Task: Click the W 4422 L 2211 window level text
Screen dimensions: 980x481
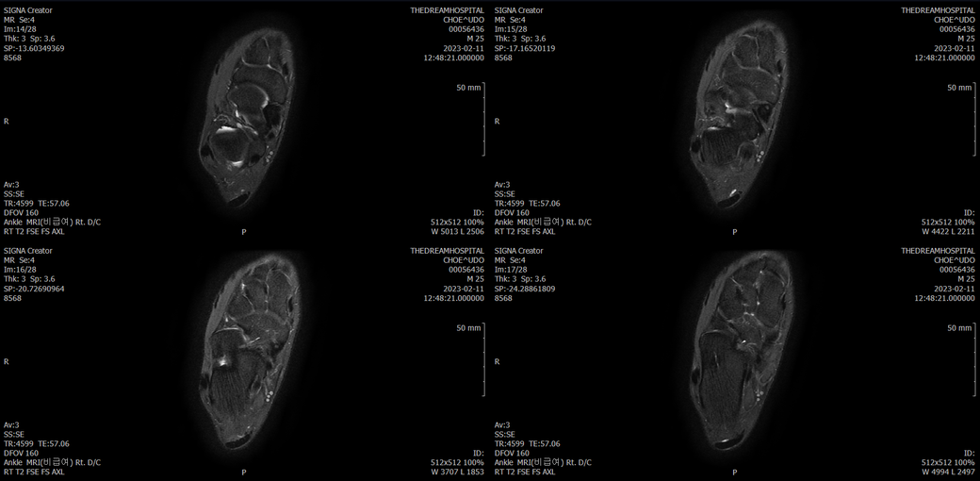Action: pos(946,231)
